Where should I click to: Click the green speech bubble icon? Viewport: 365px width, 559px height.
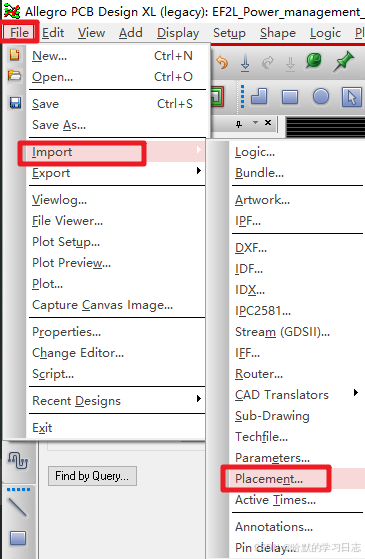coord(314,61)
